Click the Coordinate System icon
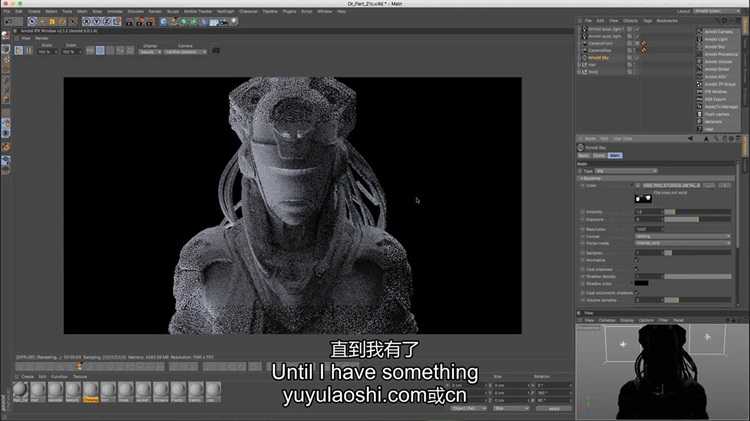This screenshot has height=421, width=750. 117,22
